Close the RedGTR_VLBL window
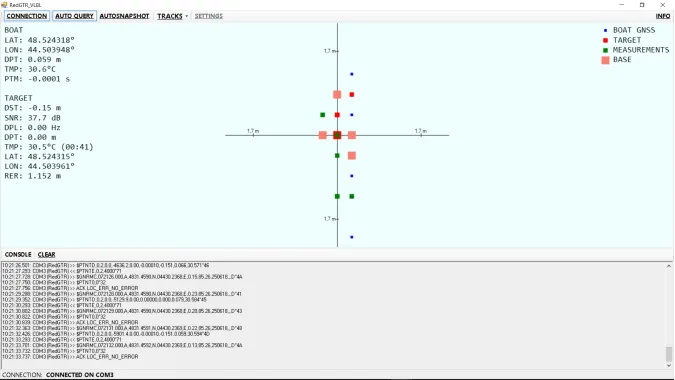Image resolution: width=675 pixels, height=380 pixels. 663,5
